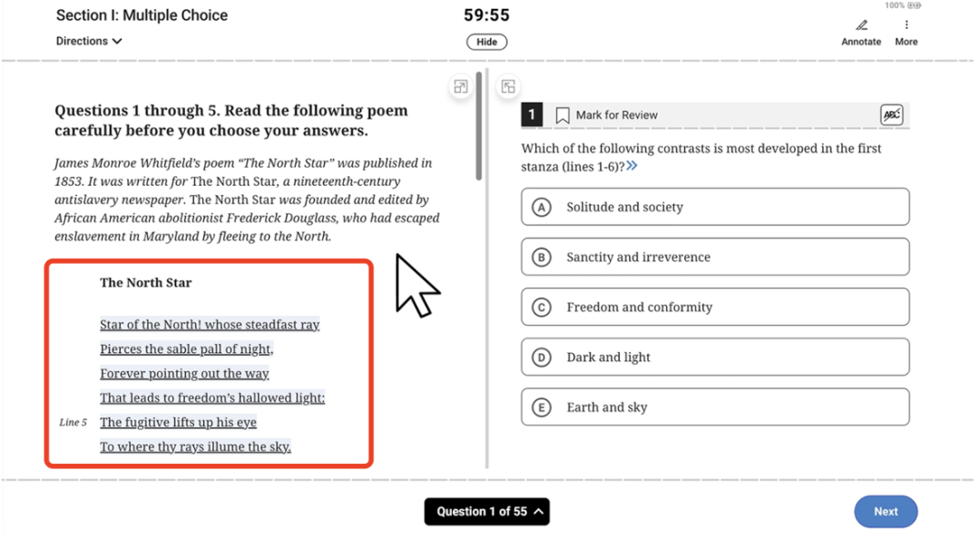Go to the Next question
The width and height of the screenshot is (980, 539).
coord(886,512)
